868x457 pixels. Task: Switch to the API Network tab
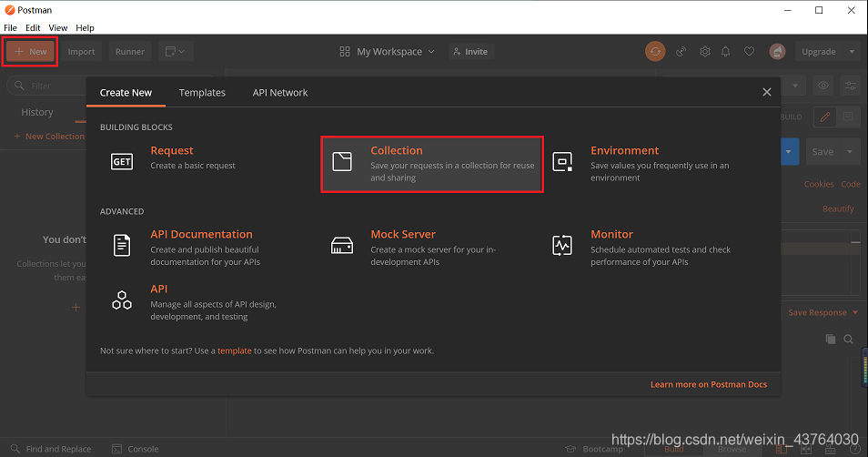(280, 93)
